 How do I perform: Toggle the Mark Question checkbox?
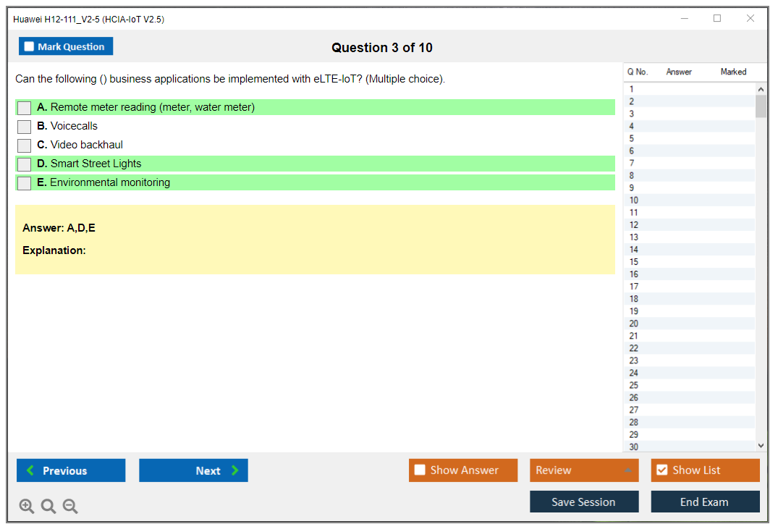30,47
